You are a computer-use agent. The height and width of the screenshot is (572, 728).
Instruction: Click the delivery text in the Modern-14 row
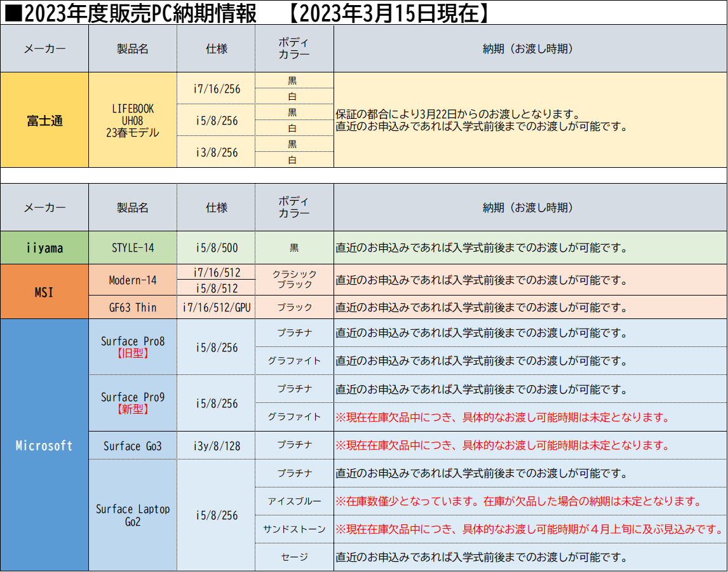coord(482,280)
